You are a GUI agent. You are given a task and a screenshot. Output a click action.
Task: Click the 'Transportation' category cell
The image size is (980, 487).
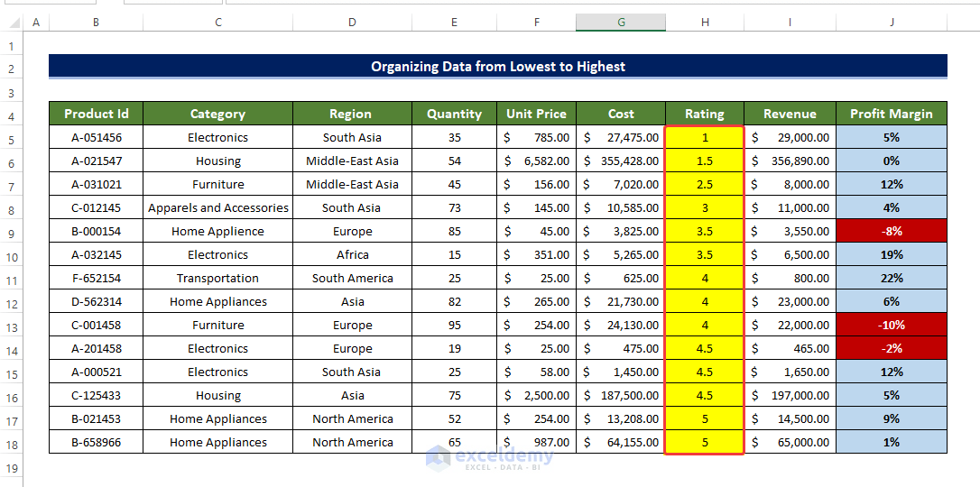click(218, 278)
